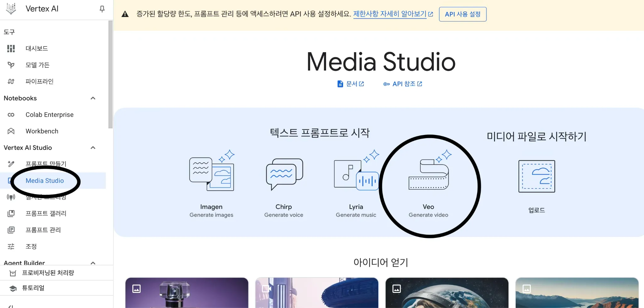
Task: Choose the Veo generate video illustration
Action: (x=430, y=170)
